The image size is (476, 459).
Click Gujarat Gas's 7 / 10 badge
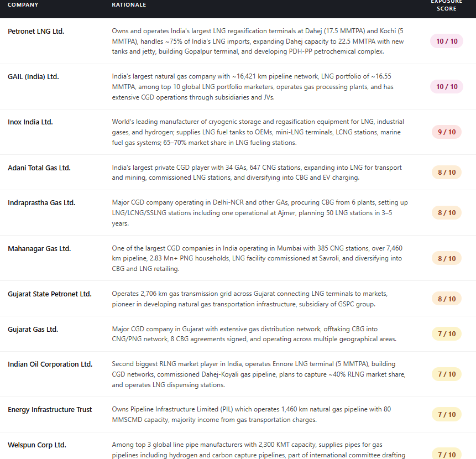click(447, 334)
